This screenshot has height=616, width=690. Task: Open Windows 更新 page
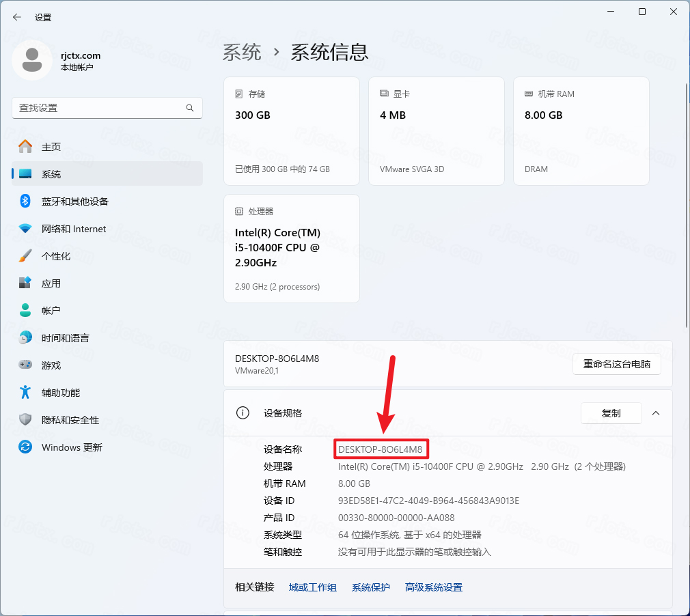coord(107,447)
